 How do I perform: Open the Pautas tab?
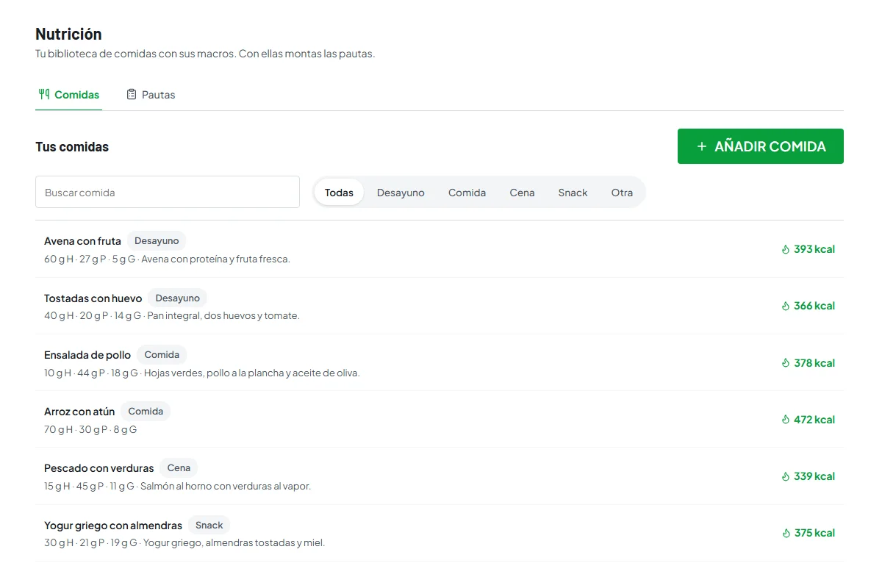(x=151, y=95)
